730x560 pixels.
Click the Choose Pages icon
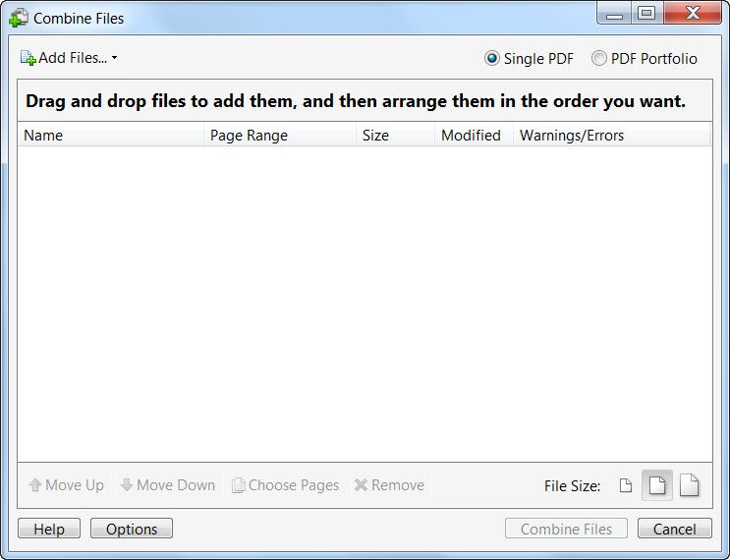(x=239, y=485)
